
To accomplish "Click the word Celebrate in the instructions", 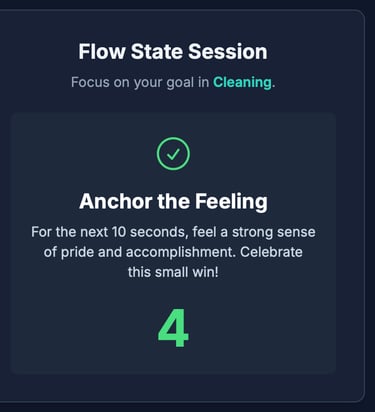I will pyautogui.click(x=271, y=252).
